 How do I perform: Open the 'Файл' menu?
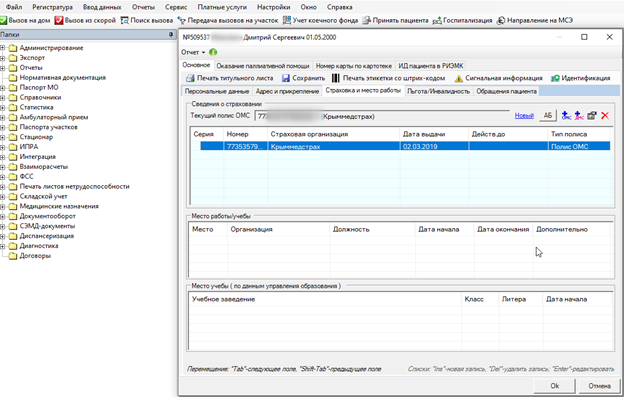pyautogui.click(x=14, y=7)
